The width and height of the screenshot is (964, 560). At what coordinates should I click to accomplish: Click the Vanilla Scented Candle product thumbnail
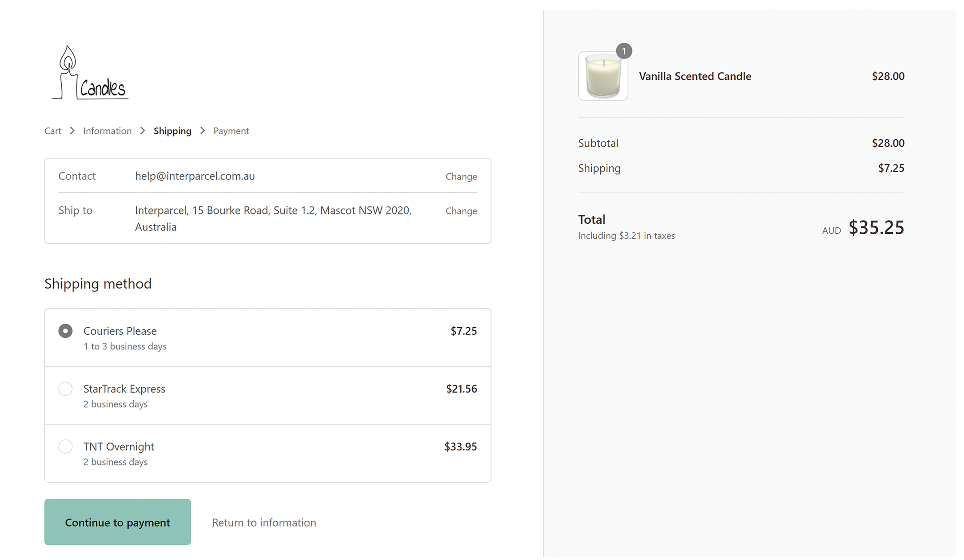click(x=603, y=76)
